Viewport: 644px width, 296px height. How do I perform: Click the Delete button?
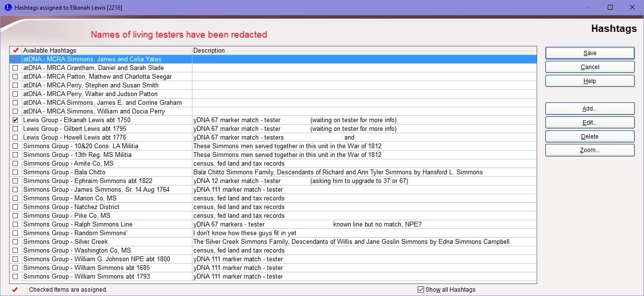[x=590, y=137]
